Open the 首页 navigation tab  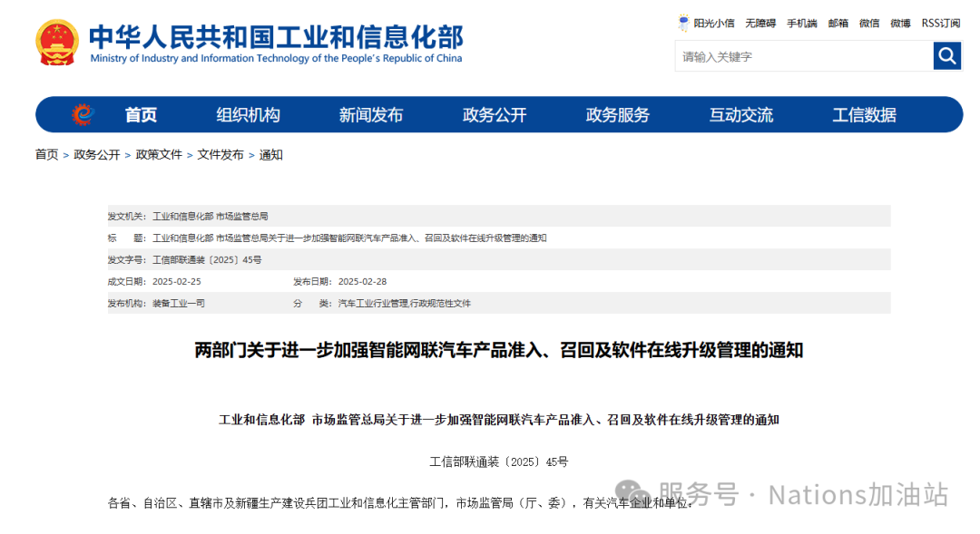(141, 115)
